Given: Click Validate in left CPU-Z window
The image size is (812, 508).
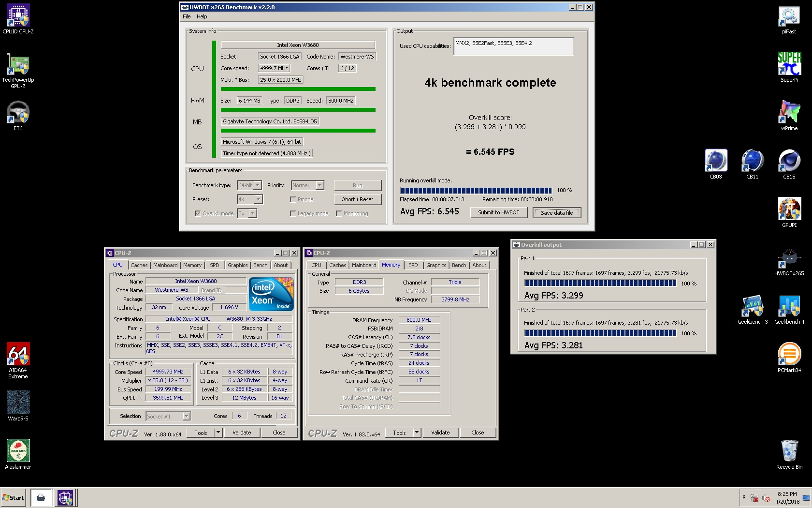Looking at the screenshot, I should pos(242,433).
